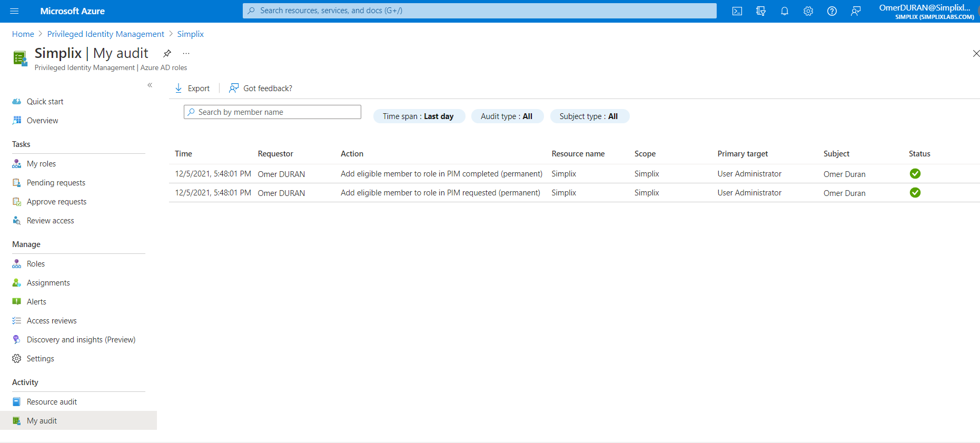Click the Resource audit icon

point(17,402)
